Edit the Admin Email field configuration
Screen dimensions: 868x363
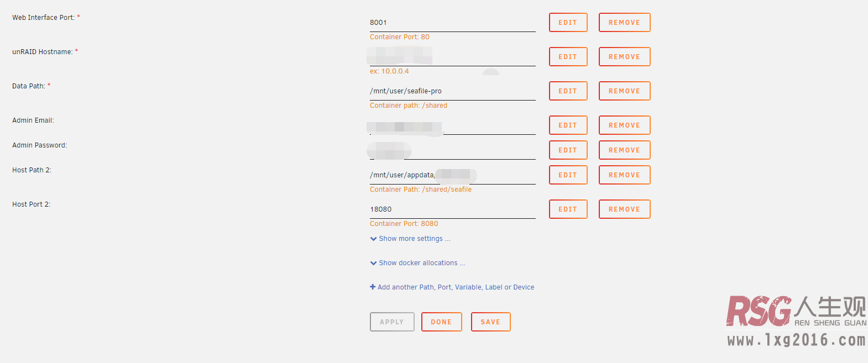coord(568,125)
